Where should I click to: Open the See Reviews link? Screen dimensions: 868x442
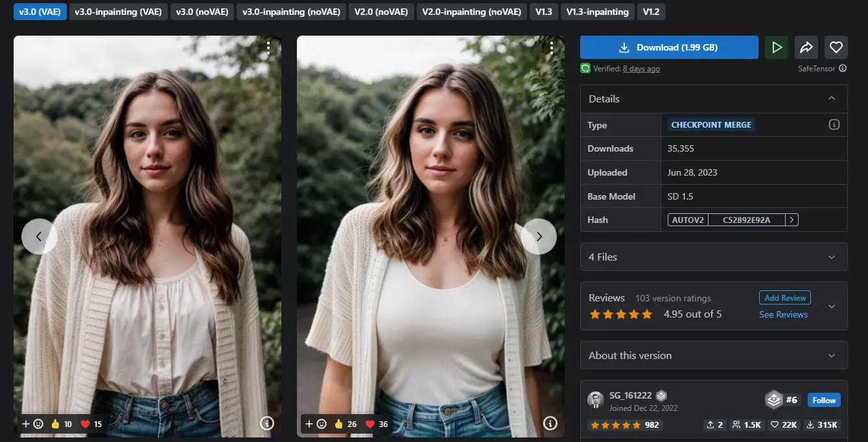tap(783, 314)
